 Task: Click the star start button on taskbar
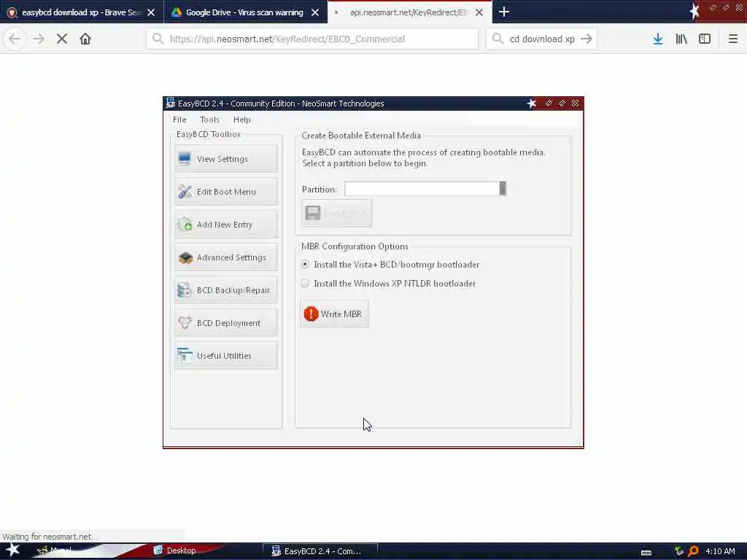click(12, 550)
